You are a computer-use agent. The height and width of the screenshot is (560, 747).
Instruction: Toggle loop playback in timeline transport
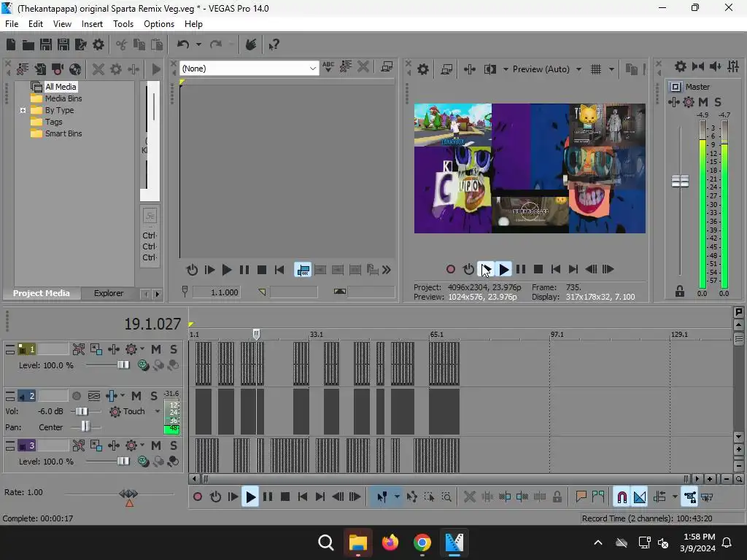pos(215,497)
